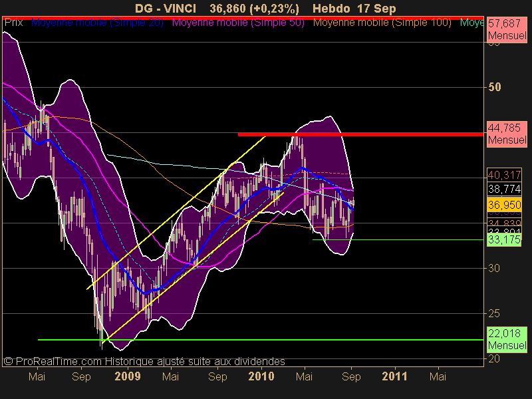Click the 44,785 Mensuel resistance label
Image resolution: width=532 pixels, height=399 pixels.
click(x=507, y=134)
